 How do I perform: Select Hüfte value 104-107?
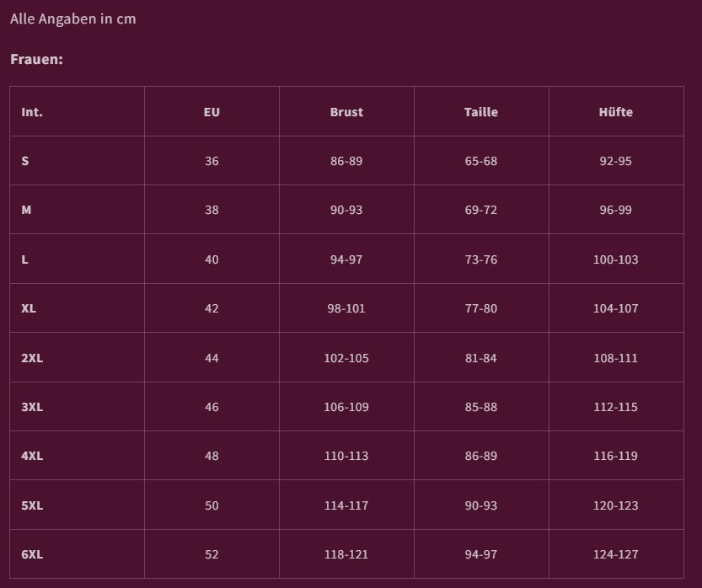[x=616, y=308]
